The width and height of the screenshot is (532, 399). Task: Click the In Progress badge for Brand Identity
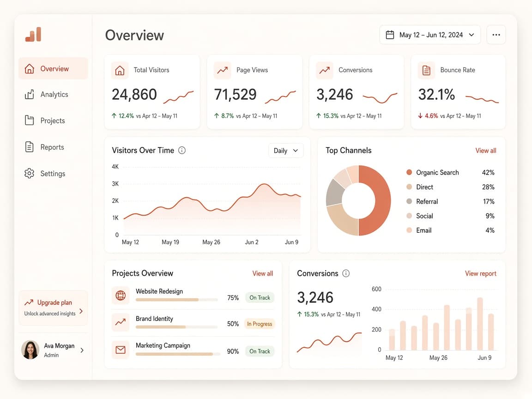(x=260, y=324)
